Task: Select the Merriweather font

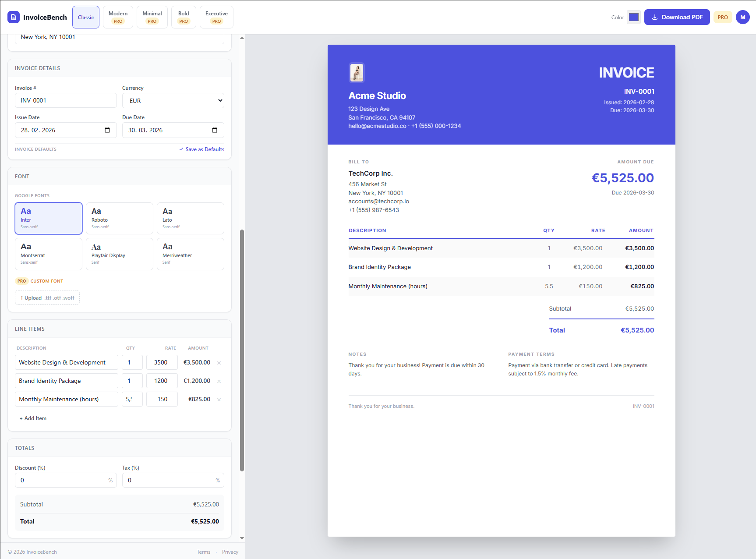Action: click(x=190, y=254)
